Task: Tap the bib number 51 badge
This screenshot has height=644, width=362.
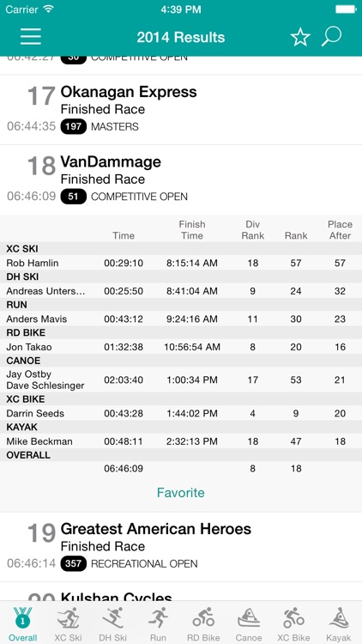Action: tap(74, 197)
